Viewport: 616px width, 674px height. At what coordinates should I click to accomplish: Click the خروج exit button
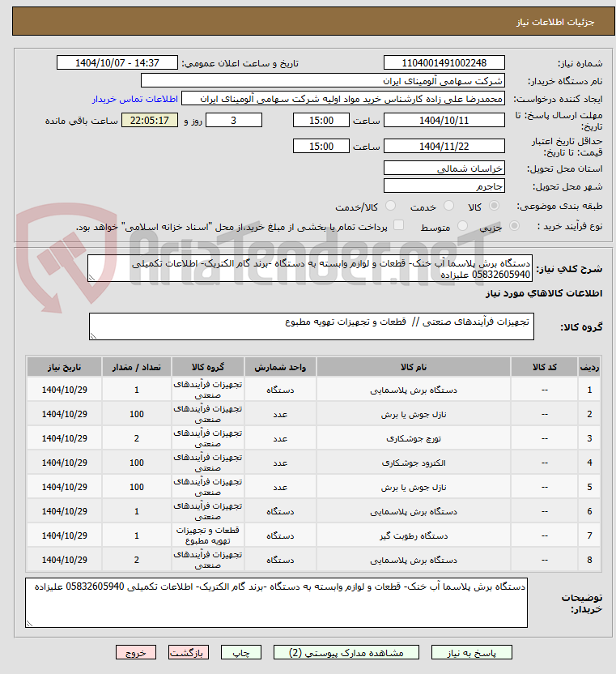[136, 652]
